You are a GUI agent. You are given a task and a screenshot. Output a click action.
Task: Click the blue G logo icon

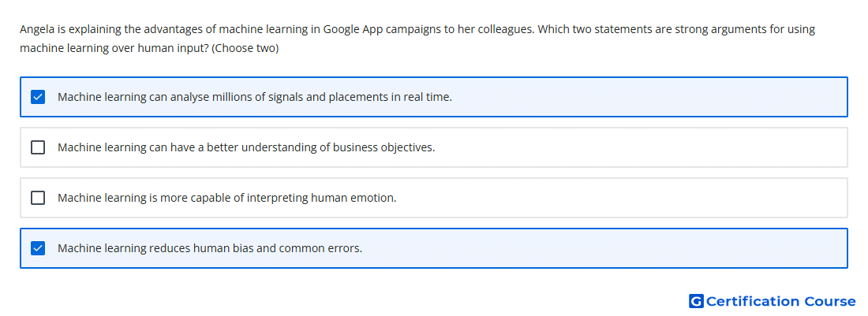click(x=696, y=301)
